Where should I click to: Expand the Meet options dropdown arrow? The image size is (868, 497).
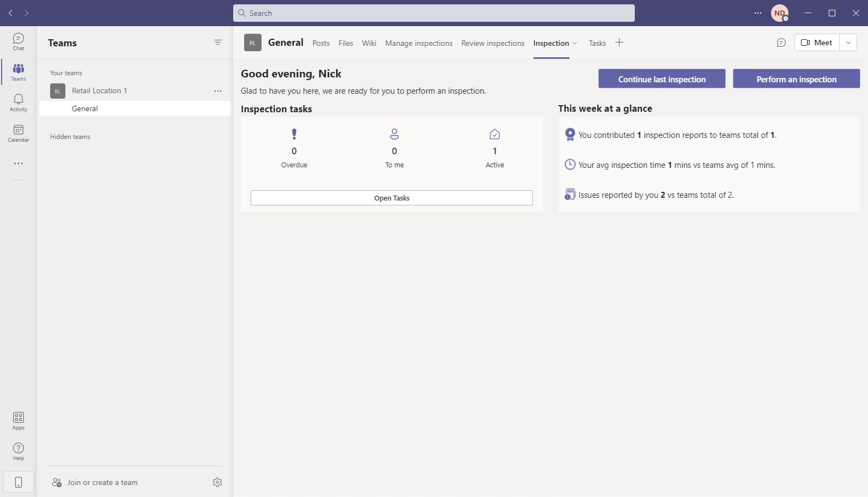tap(848, 43)
